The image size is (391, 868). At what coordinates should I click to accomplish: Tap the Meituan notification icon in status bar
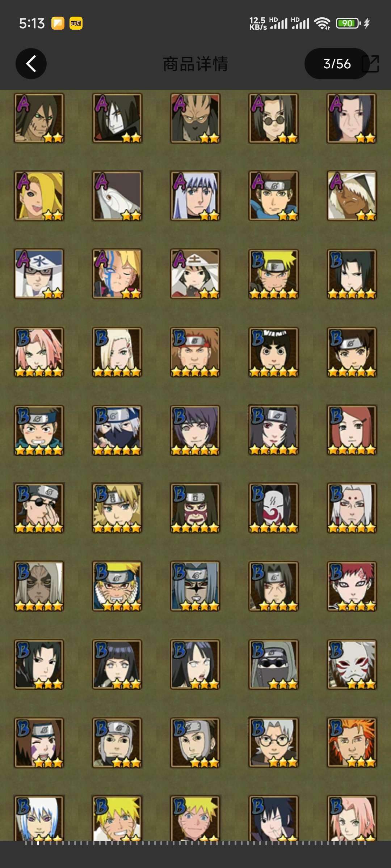[x=76, y=23]
